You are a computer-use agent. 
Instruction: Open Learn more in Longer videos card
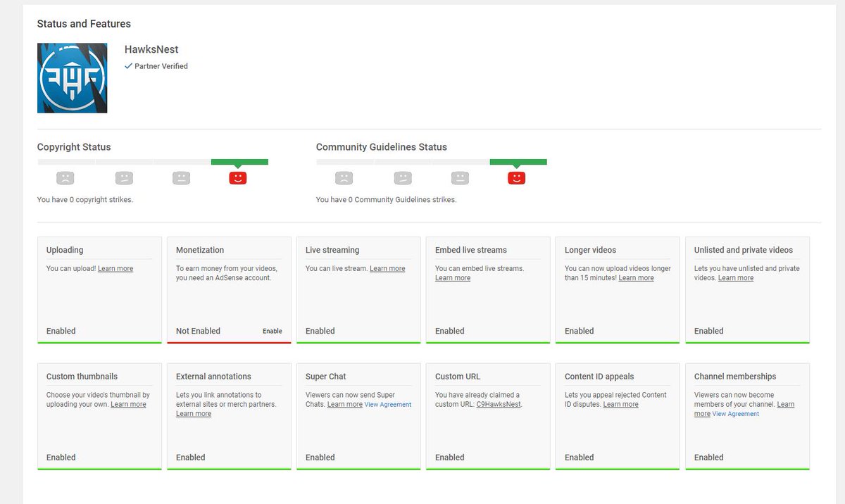click(637, 278)
